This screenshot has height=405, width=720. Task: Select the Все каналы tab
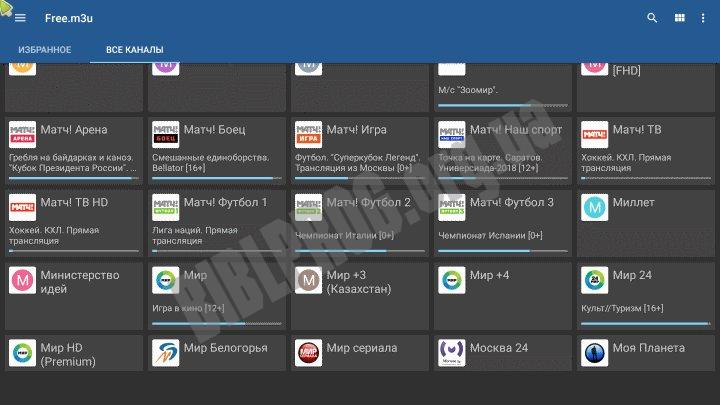coord(135,49)
